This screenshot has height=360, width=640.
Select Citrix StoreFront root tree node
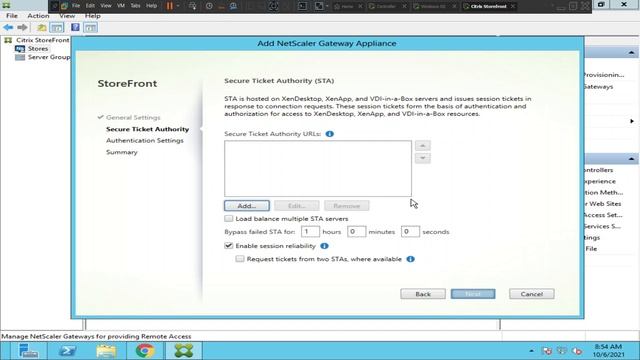click(42, 40)
